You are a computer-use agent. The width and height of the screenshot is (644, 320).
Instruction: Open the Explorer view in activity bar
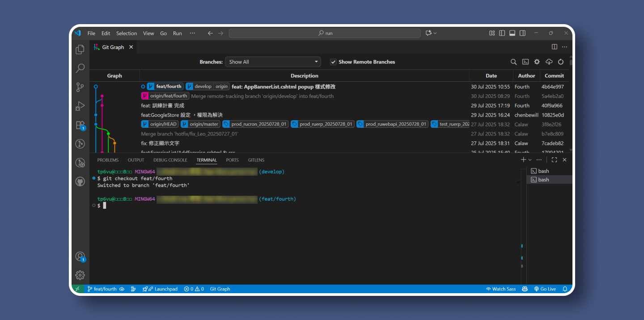click(x=80, y=50)
